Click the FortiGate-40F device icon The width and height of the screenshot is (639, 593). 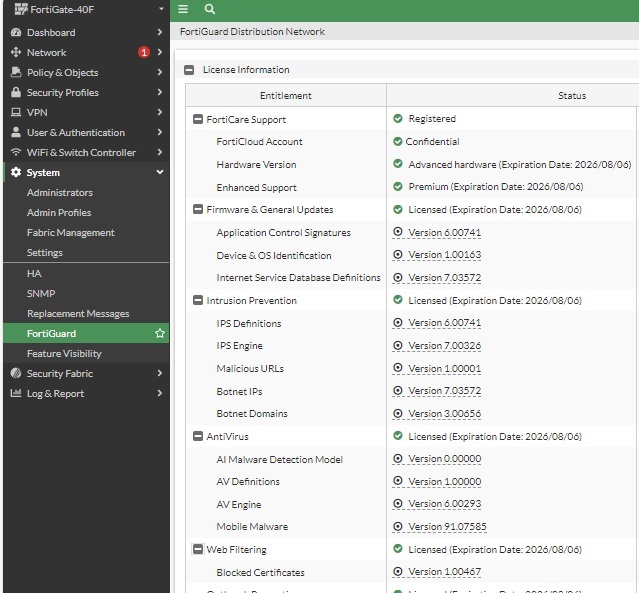(x=21, y=9)
